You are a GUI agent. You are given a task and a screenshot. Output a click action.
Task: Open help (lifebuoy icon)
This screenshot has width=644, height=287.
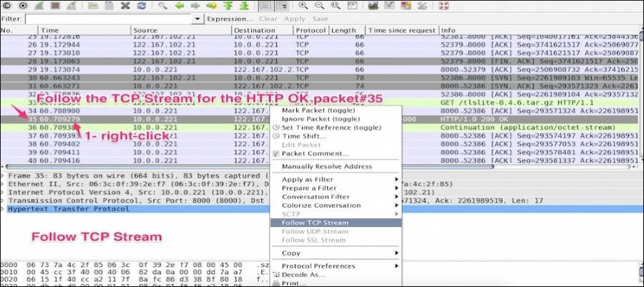coord(444,6)
